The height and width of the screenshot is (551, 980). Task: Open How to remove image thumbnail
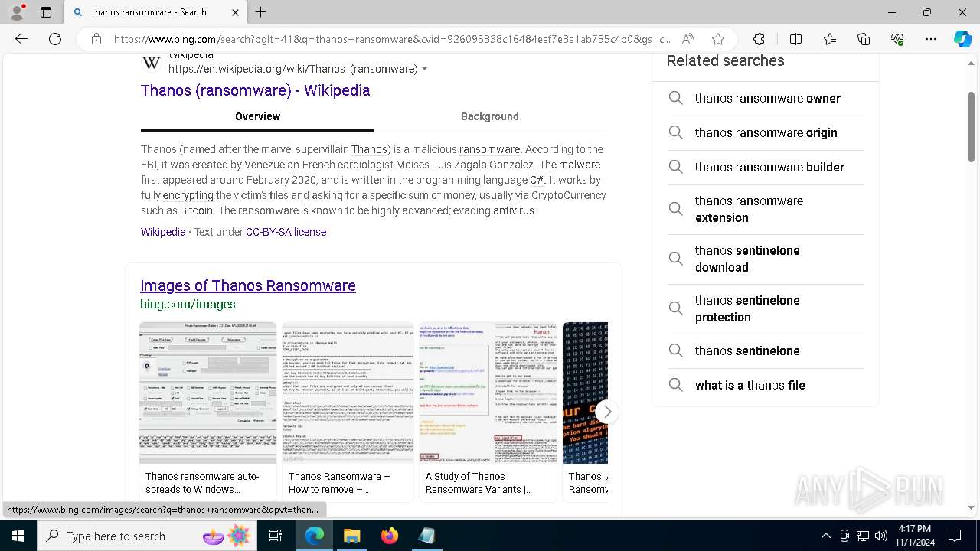click(x=348, y=393)
